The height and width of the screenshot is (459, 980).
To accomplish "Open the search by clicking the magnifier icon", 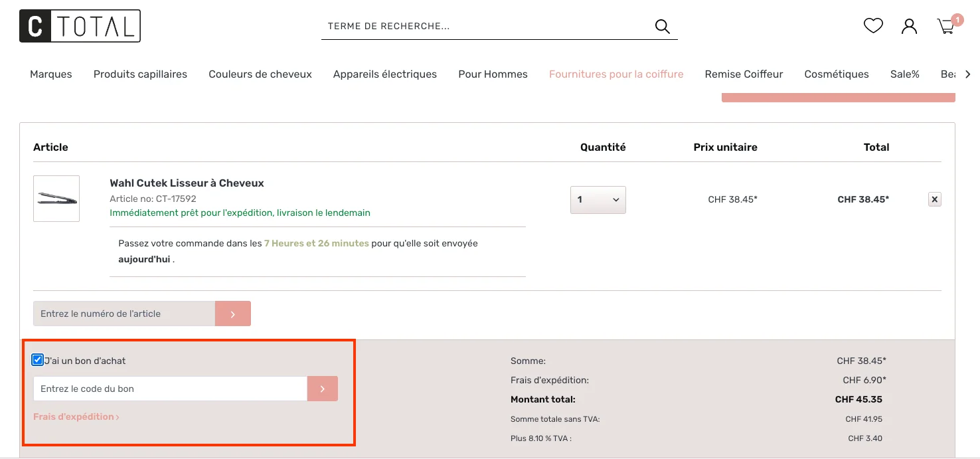I will point(662,26).
